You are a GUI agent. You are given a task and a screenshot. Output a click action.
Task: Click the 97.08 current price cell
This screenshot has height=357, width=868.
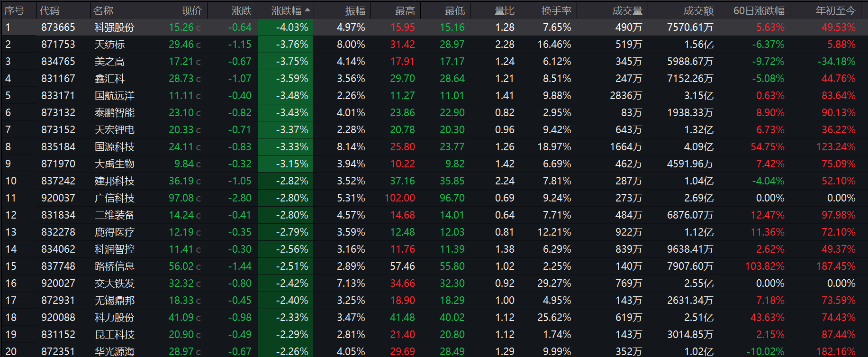tap(181, 198)
